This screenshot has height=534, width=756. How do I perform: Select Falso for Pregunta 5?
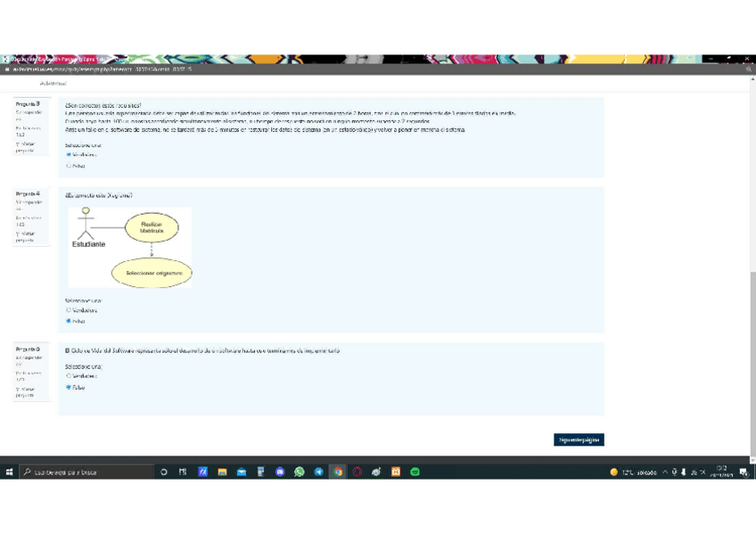pyautogui.click(x=69, y=387)
